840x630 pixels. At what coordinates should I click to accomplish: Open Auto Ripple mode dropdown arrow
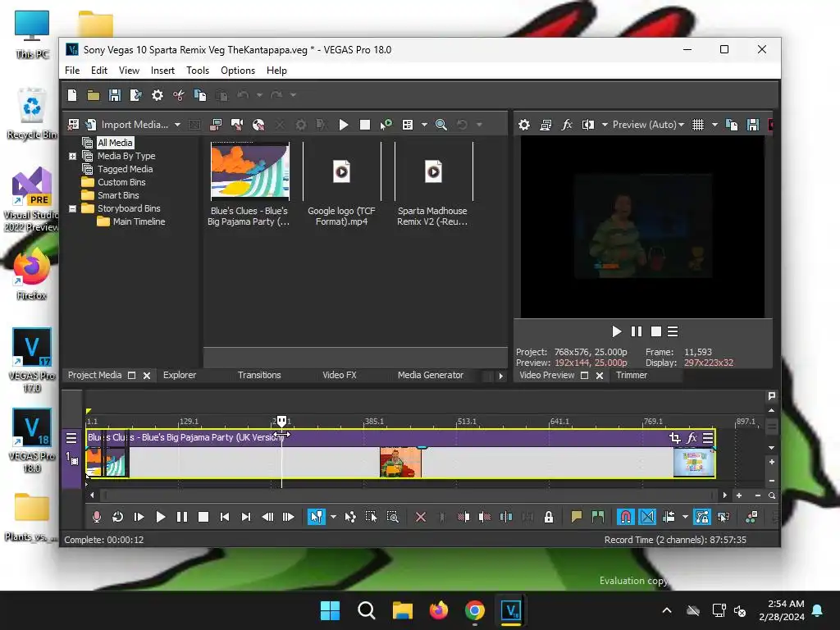(685, 517)
